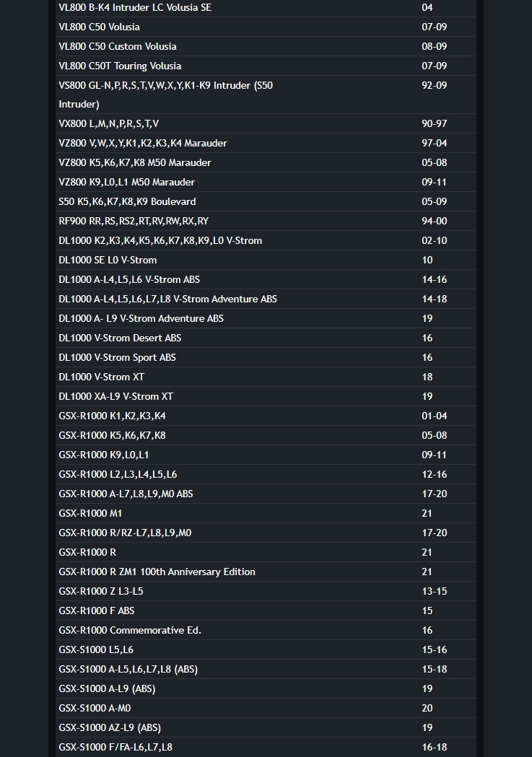Select the VL800 B-K4 Intruder LC Volusia SE row
Image resolution: width=532 pixels, height=757 pixels.
tap(135, 7)
